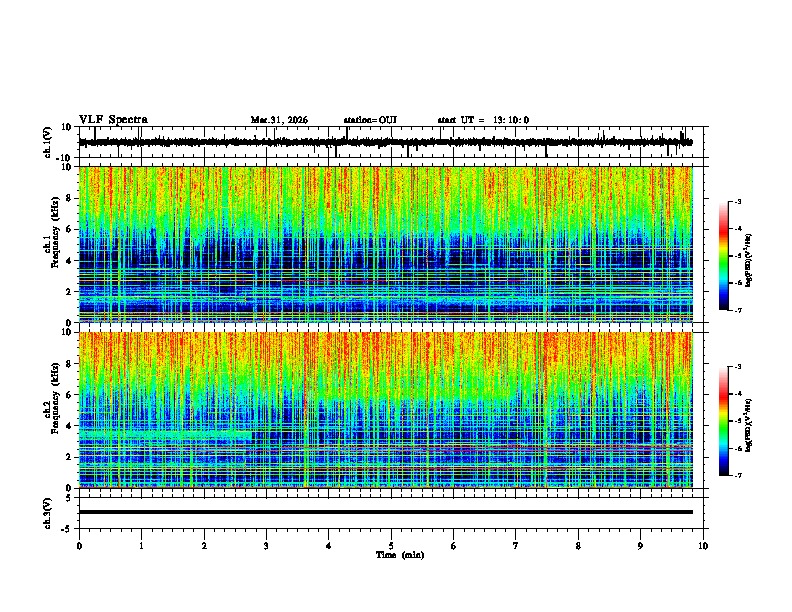This screenshot has width=792, height=612.
Task: Click time axis tick label "9"
Action: tap(640, 546)
